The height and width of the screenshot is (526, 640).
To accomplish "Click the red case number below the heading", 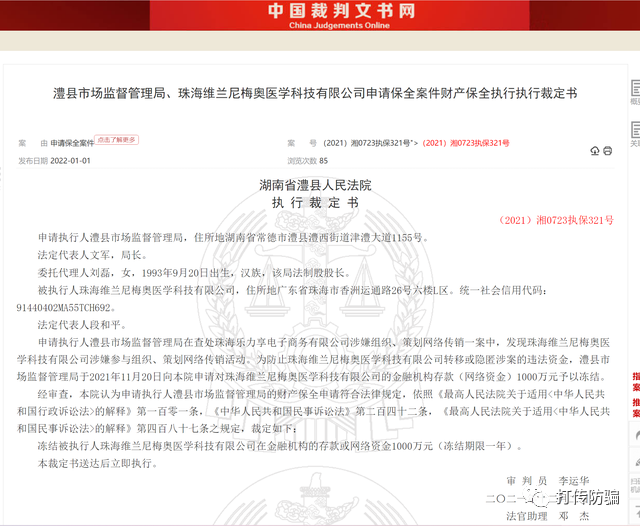I will click(556, 220).
